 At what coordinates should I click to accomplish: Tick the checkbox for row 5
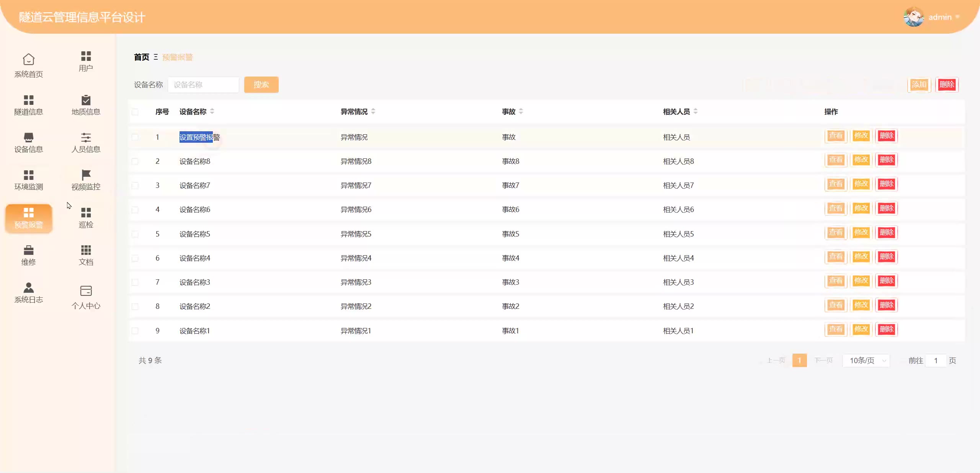[135, 234]
